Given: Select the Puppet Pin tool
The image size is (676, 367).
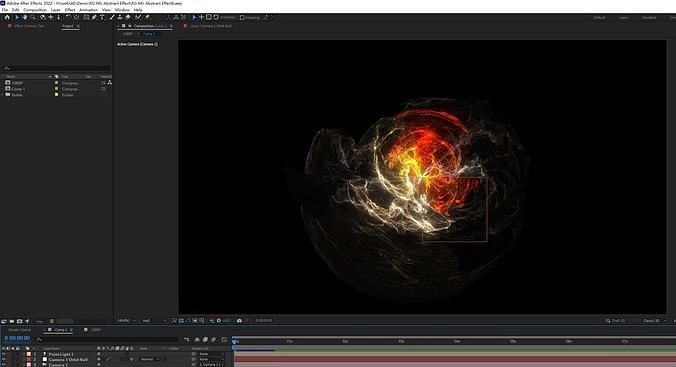Looking at the screenshot, I should 147,17.
